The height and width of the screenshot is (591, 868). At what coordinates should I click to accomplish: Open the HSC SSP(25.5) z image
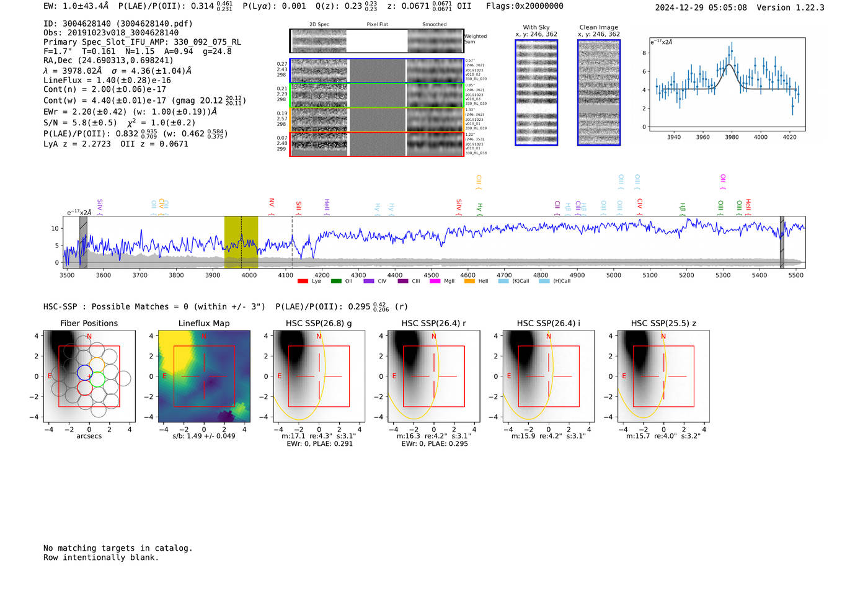(x=663, y=376)
